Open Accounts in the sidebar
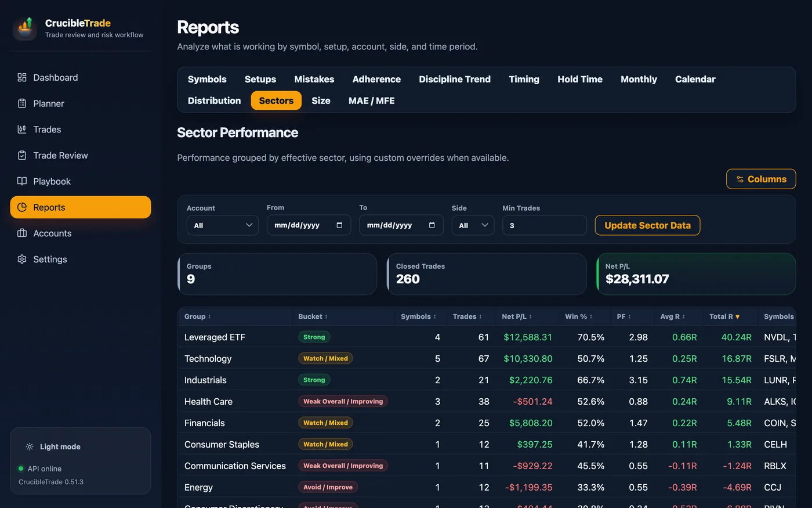This screenshot has height=508, width=812. pos(81,233)
